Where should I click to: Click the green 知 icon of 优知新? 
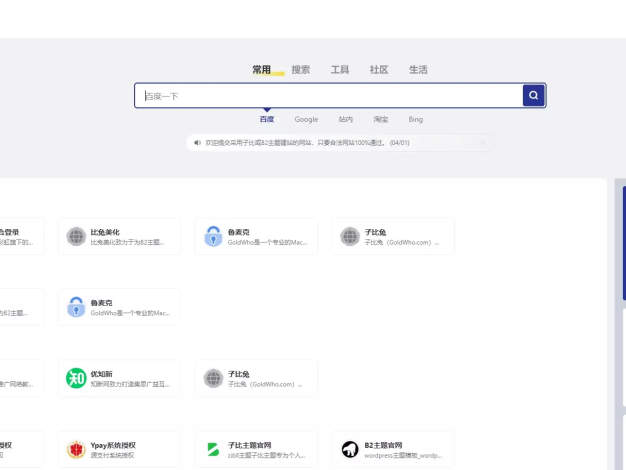click(76, 378)
